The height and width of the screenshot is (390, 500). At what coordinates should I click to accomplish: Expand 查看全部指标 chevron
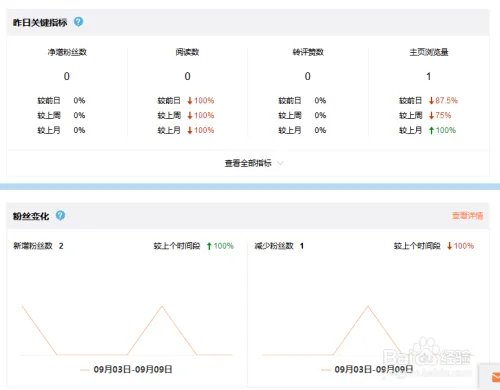[x=280, y=163]
